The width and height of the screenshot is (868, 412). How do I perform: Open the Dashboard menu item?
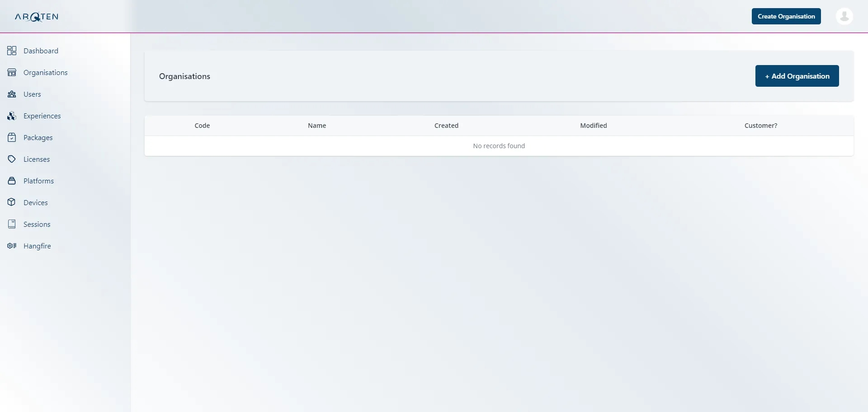tap(41, 51)
